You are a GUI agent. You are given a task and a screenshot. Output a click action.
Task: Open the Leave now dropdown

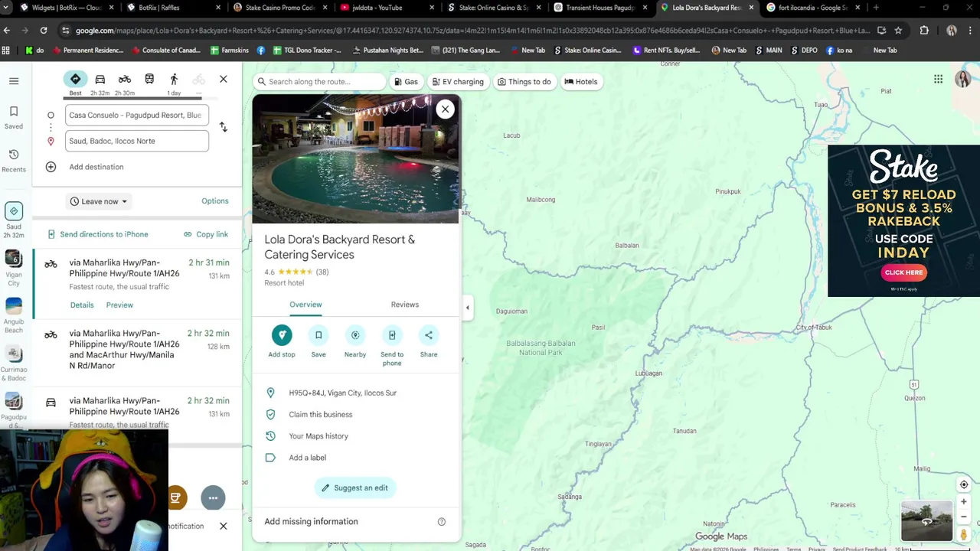99,201
